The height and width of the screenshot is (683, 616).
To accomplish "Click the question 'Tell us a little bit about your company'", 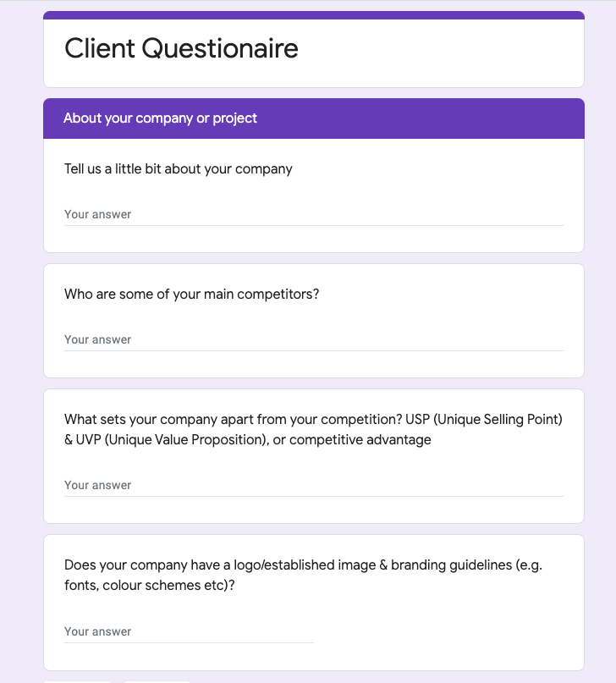I will (x=178, y=168).
